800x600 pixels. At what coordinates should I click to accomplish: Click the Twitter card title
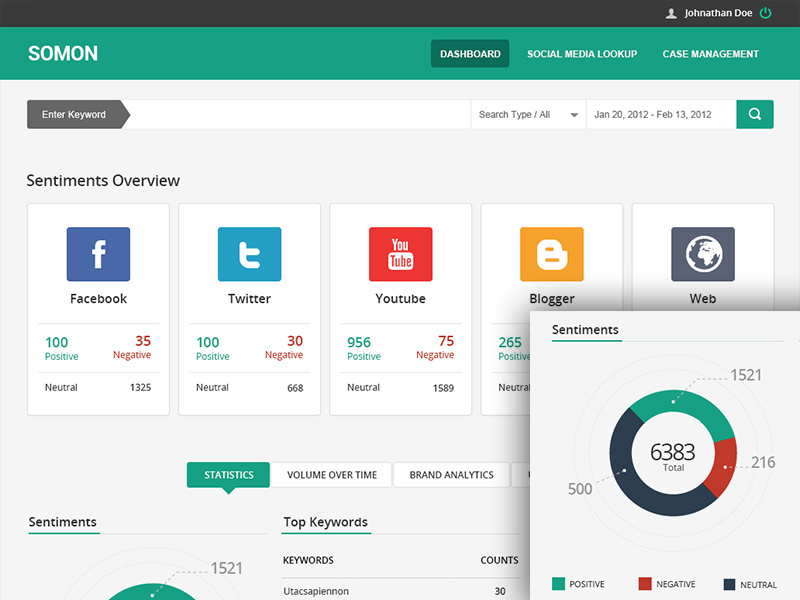[x=249, y=298]
